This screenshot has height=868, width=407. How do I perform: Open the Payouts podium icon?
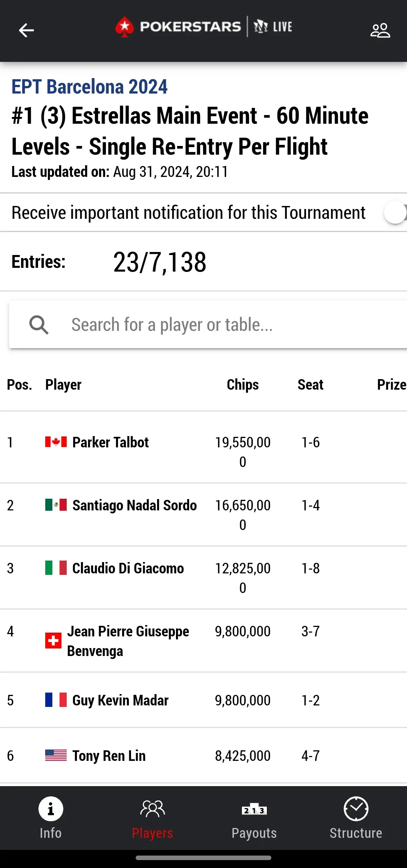click(x=254, y=810)
